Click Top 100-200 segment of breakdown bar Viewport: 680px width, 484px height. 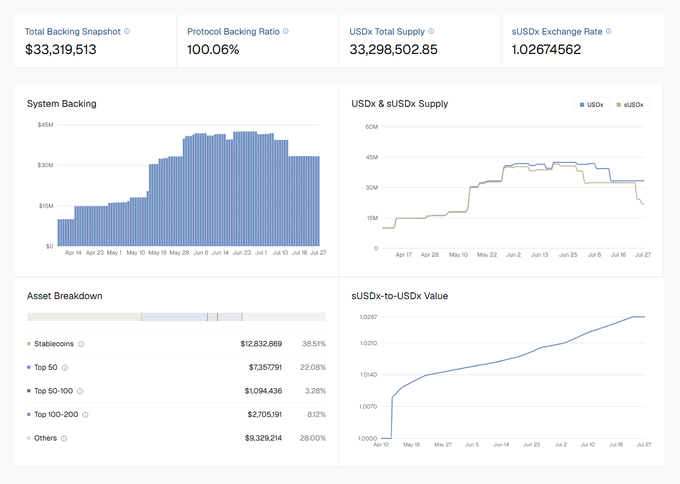pos(229,317)
